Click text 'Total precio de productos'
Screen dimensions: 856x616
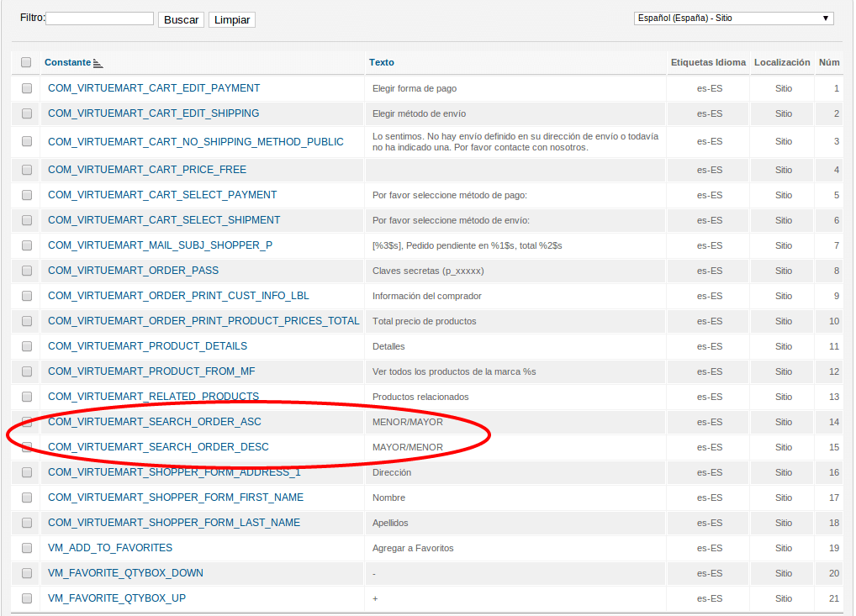424,321
